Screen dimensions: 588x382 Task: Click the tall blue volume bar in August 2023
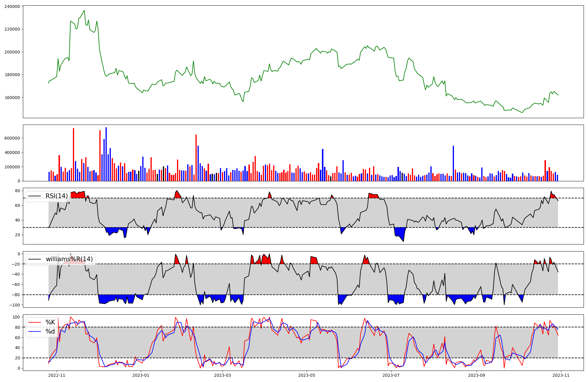(453, 163)
